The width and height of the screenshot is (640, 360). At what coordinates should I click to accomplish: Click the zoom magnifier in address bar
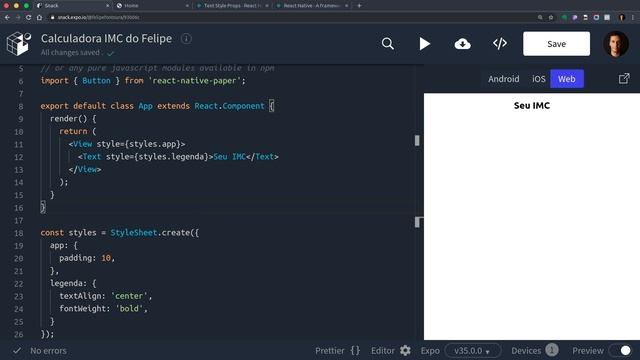[x=540, y=18]
